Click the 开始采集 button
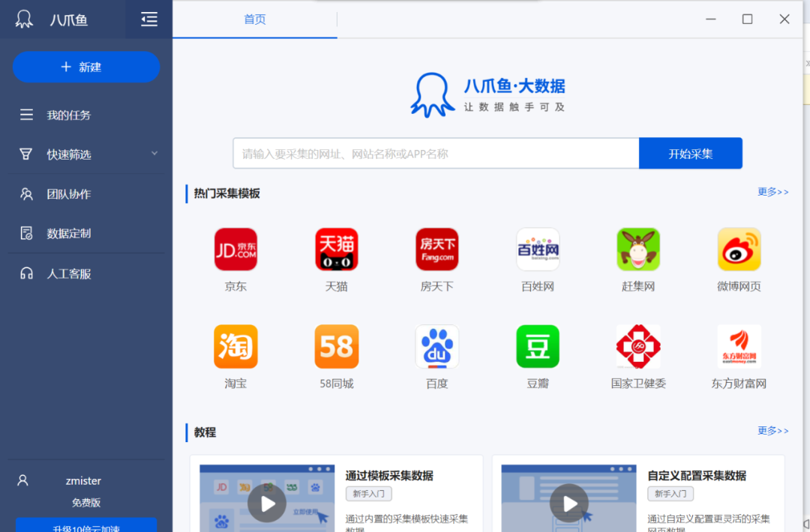This screenshot has width=810, height=532. (691, 154)
